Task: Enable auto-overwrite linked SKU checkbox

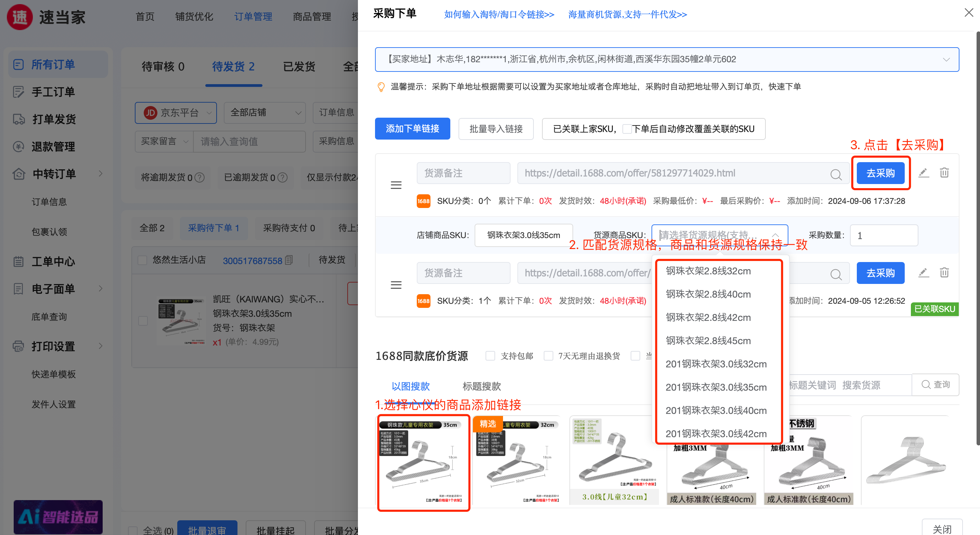Action: [627, 129]
